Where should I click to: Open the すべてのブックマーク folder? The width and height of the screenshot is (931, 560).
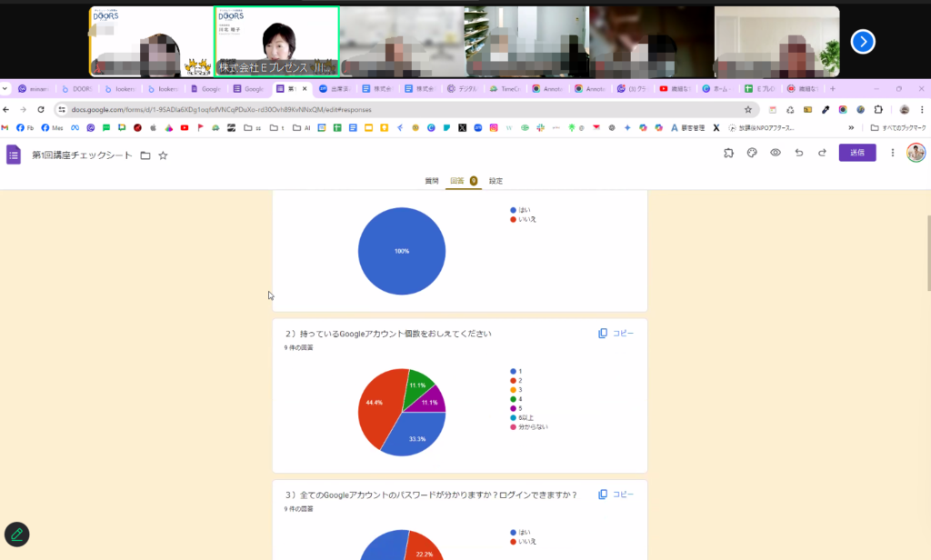(x=897, y=127)
